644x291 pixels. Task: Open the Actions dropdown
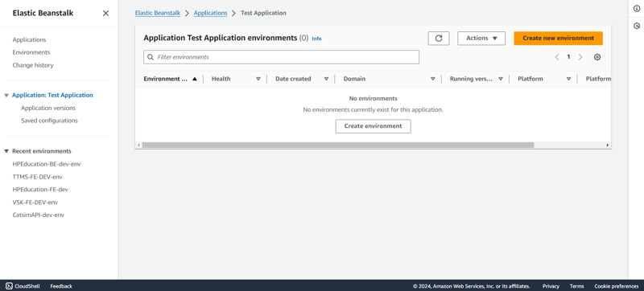point(481,38)
